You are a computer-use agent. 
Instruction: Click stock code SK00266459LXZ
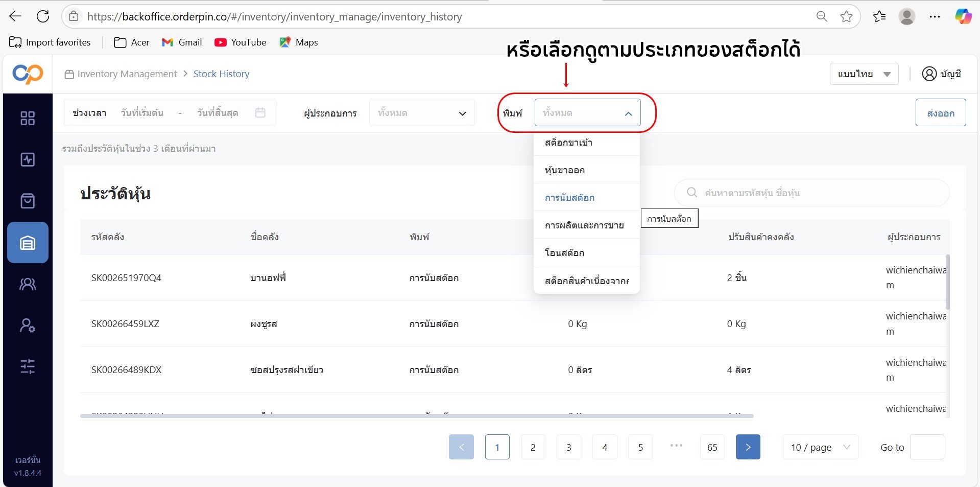click(x=125, y=324)
